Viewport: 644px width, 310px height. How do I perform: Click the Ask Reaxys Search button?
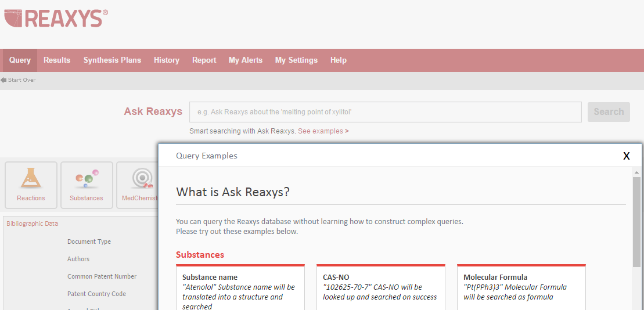pos(609,111)
